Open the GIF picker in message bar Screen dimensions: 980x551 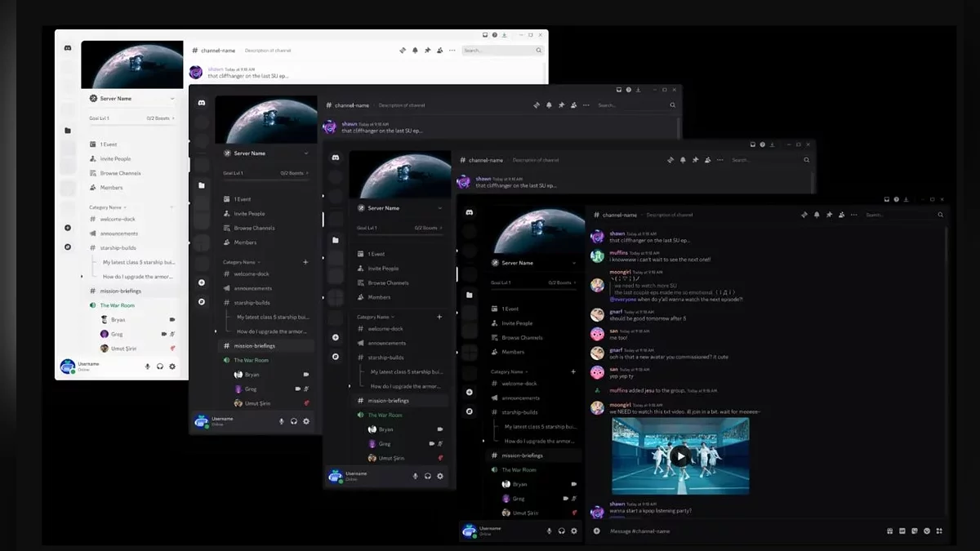[902, 531]
